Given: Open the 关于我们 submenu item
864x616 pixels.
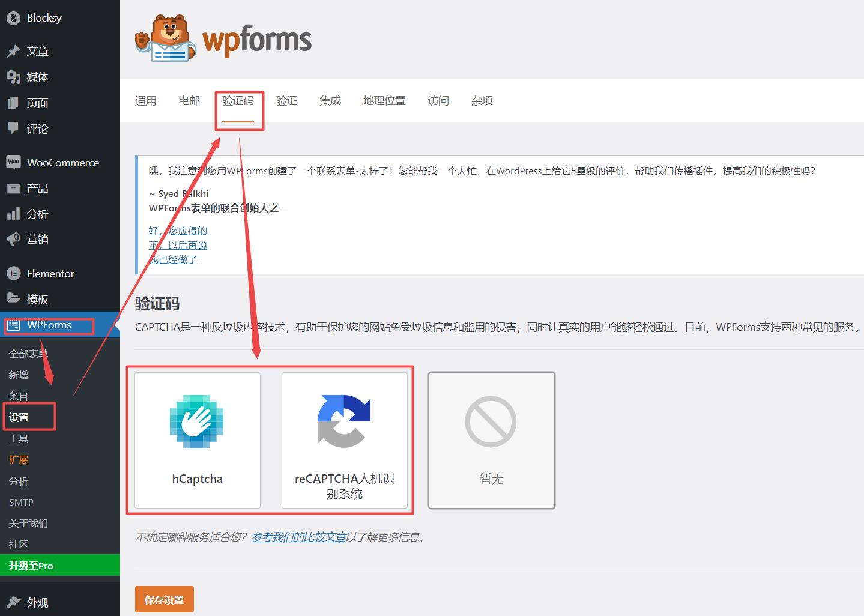Looking at the screenshot, I should point(28,523).
